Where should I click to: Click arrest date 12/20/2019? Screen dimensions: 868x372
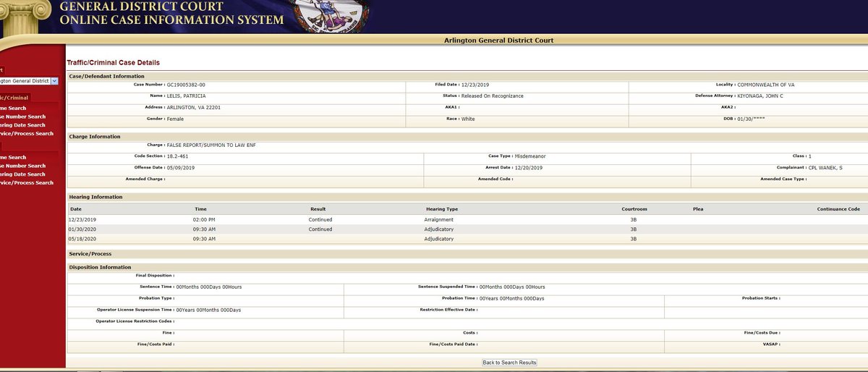coord(529,168)
